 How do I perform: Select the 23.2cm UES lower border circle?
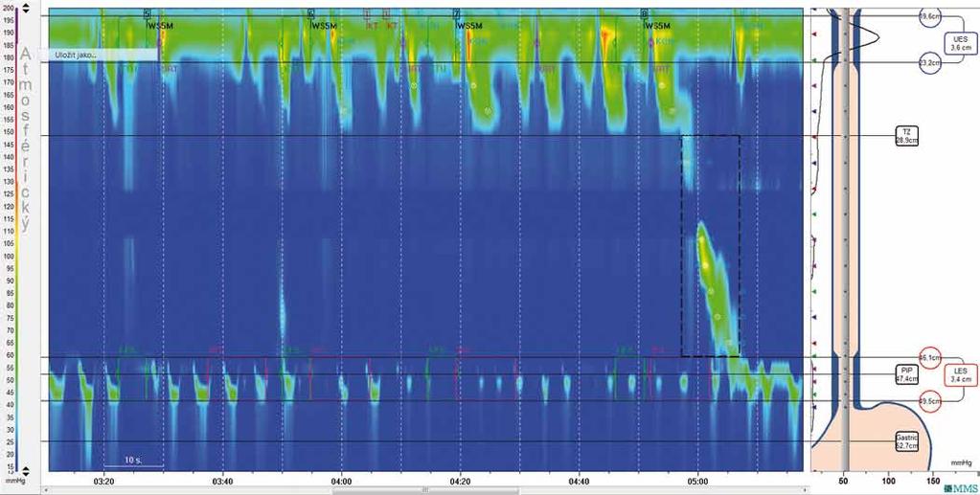[x=930, y=62]
